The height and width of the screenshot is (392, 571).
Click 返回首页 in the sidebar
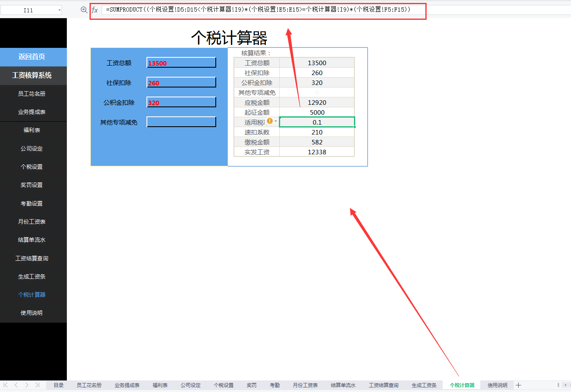pos(33,57)
